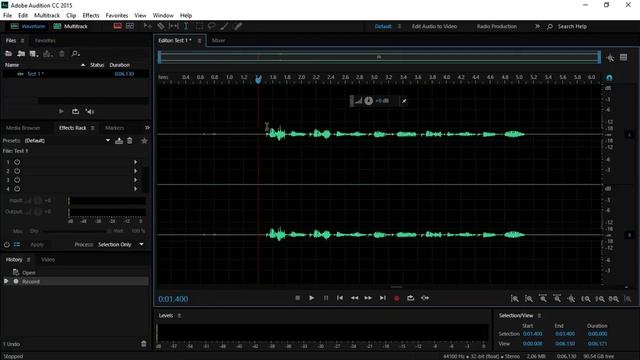This screenshot has height=360, width=640.
Task: Expand more panel tabs chevron
Action: click(x=147, y=128)
